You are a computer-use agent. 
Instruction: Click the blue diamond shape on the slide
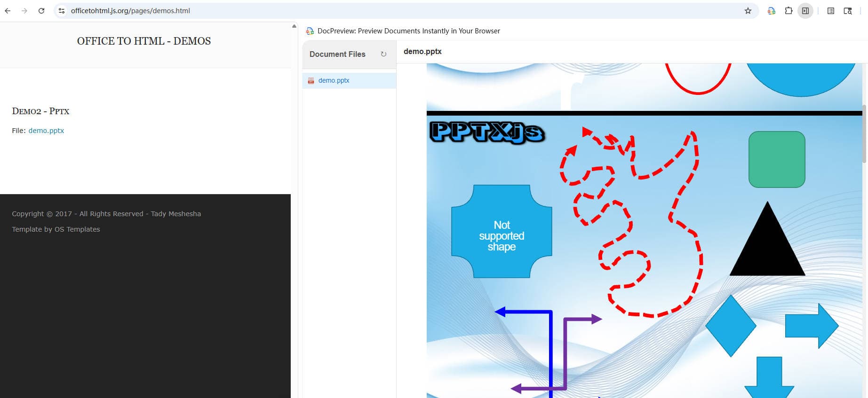731,326
